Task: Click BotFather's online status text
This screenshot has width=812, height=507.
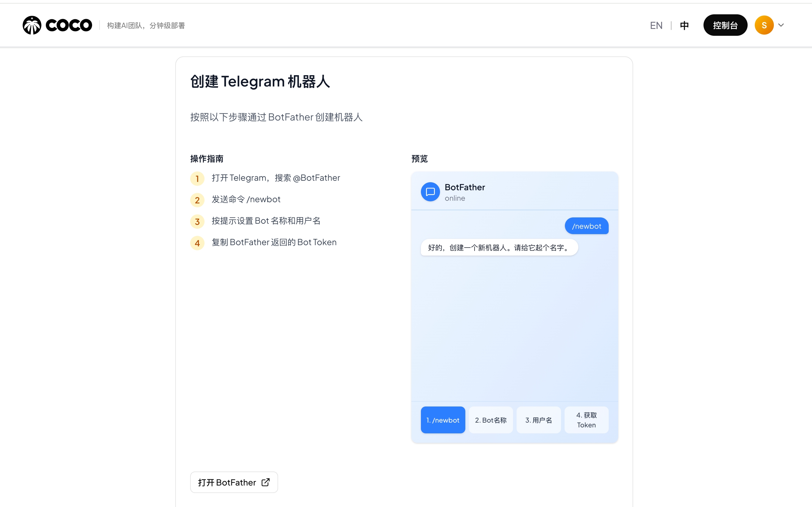Action: pyautogui.click(x=455, y=198)
